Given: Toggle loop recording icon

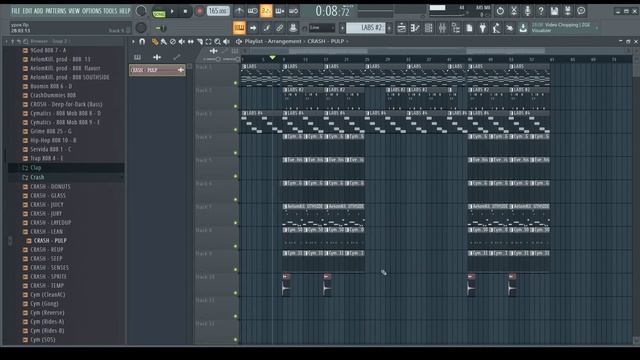Looking at the screenshot, I should (293, 11).
